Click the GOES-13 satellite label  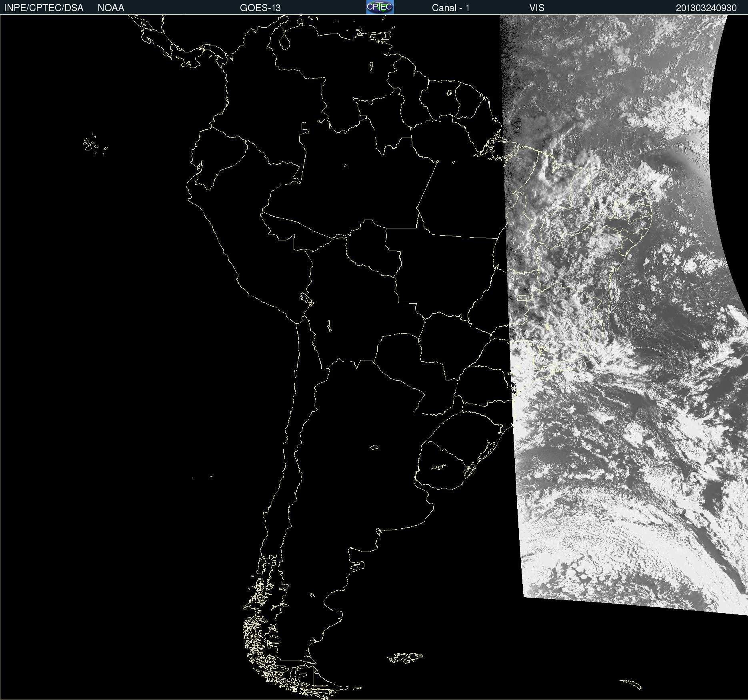click(x=260, y=8)
